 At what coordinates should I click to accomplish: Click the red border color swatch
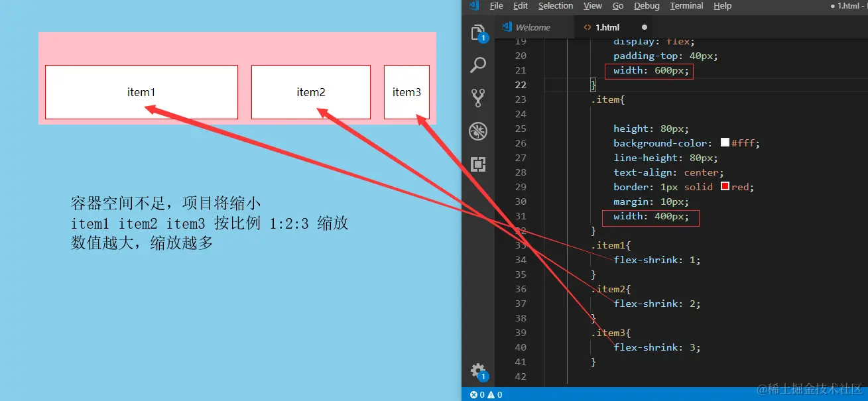tap(725, 186)
